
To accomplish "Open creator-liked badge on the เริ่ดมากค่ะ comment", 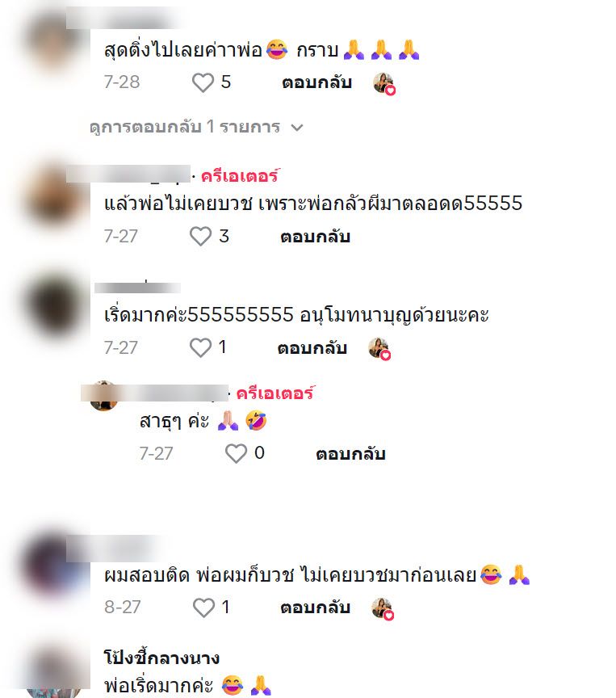I will coord(379,348).
